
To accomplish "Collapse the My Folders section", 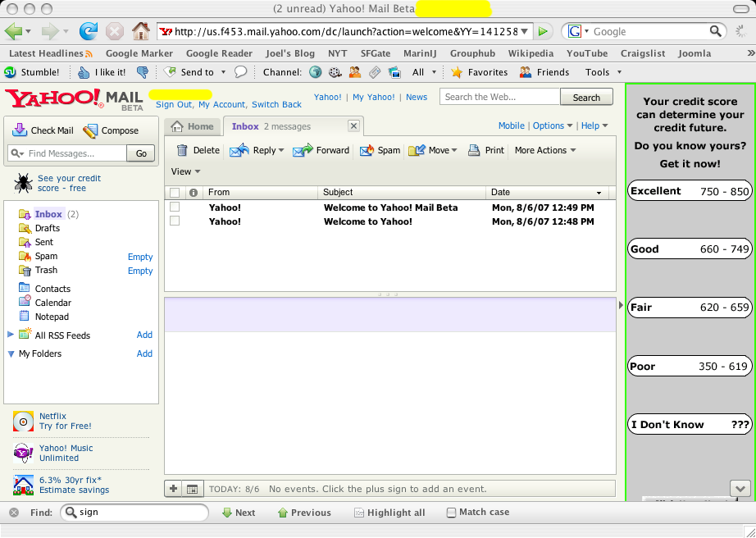I will click(11, 354).
